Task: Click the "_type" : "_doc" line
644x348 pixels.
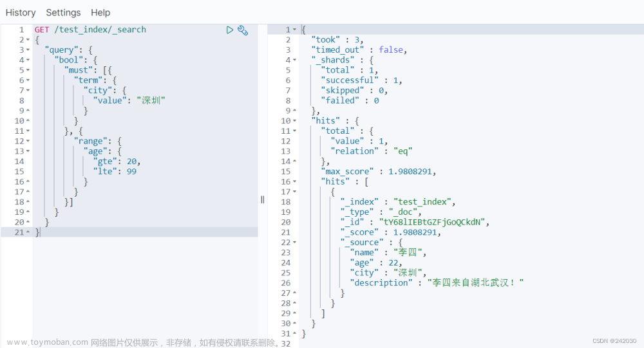Action: point(381,212)
